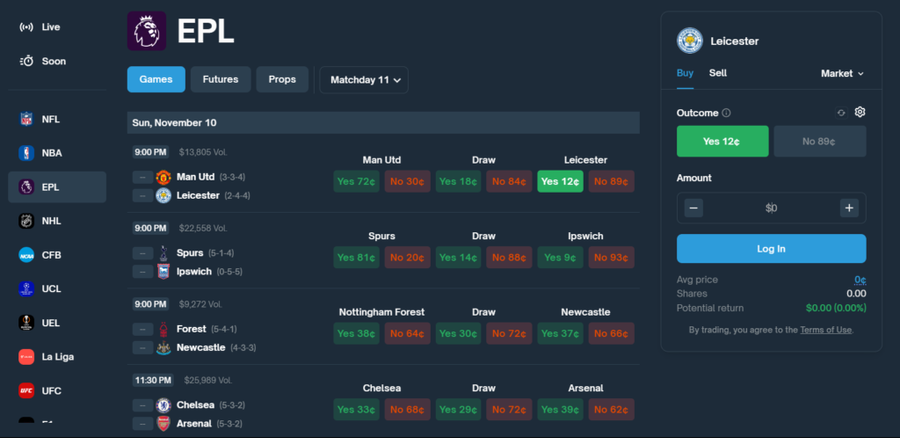Switch to the Futures tab
This screenshot has height=438, width=900.
pos(220,79)
